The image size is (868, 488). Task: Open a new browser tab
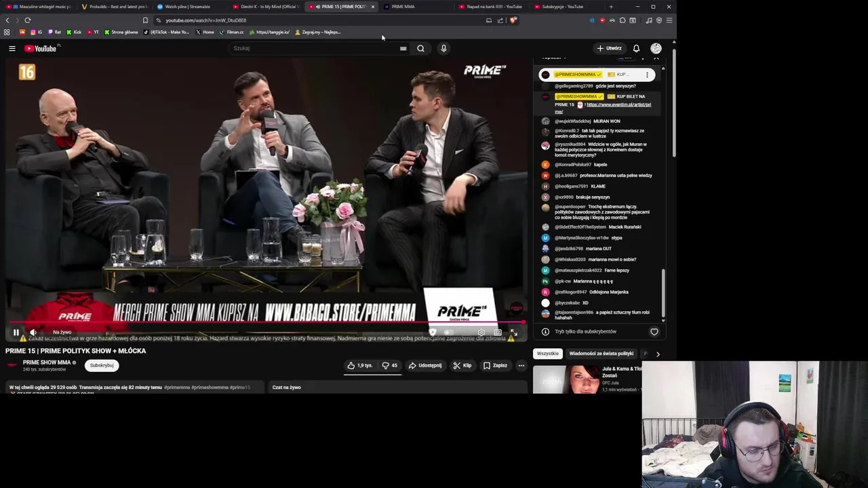[x=611, y=7]
